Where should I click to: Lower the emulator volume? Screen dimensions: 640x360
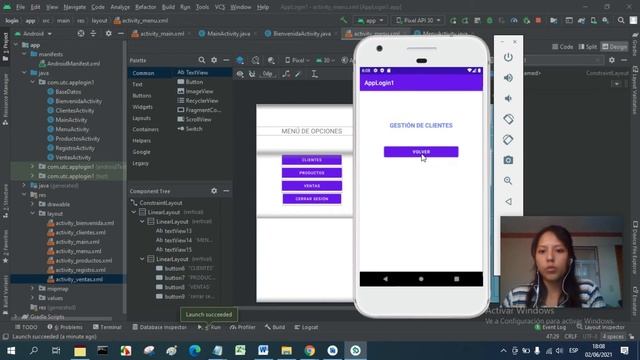point(508,98)
